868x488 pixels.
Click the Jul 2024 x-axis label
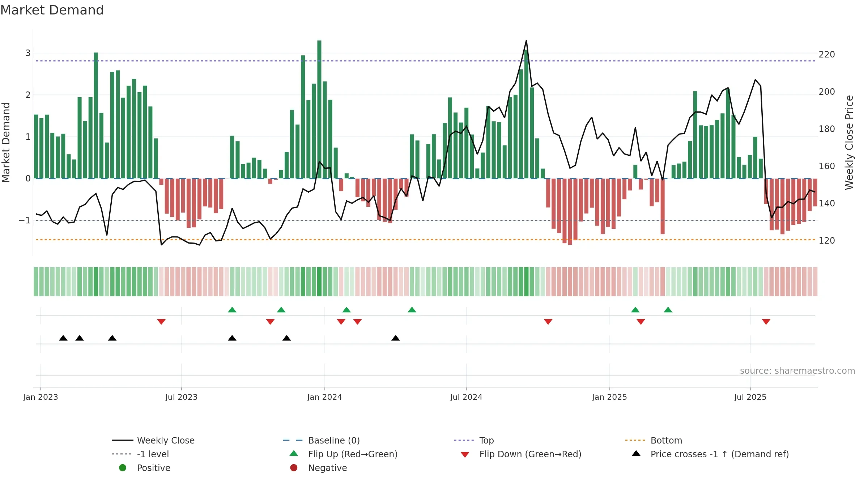(466, 397)
